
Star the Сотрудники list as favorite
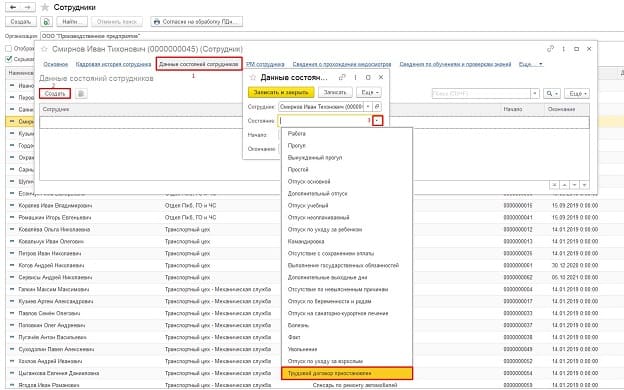click(x=45, y=8)
